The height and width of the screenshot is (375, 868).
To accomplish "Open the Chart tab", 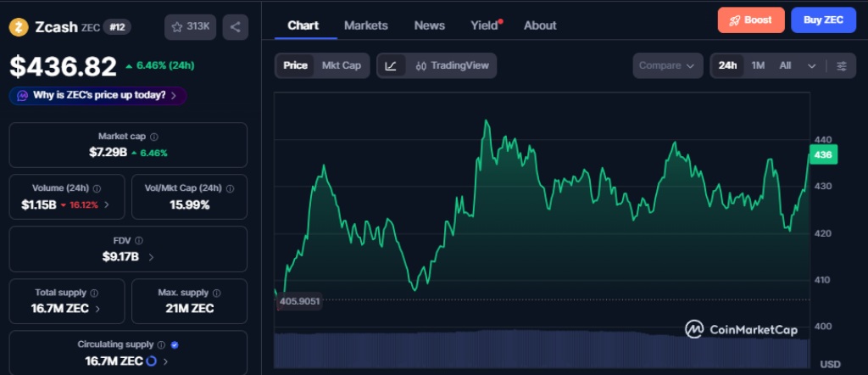I will click(x=303, y=25).
